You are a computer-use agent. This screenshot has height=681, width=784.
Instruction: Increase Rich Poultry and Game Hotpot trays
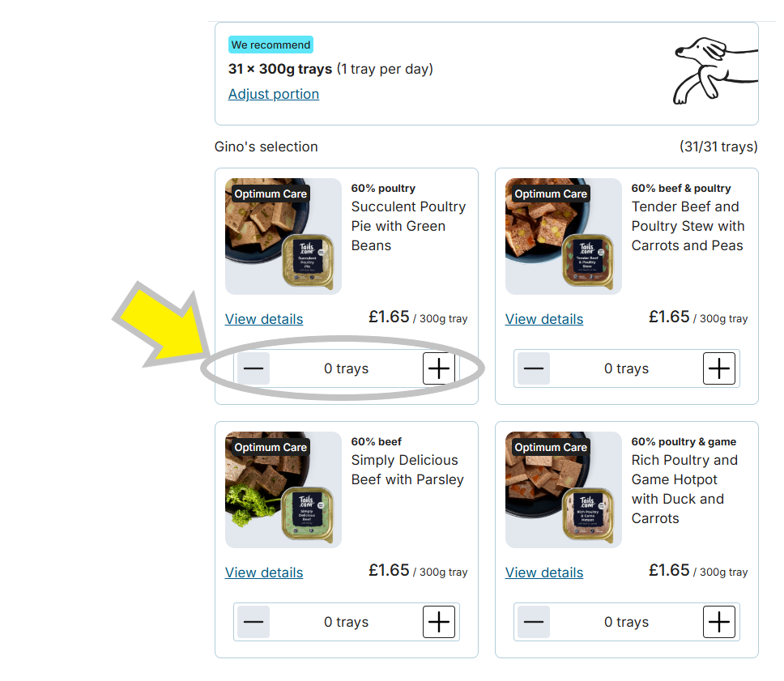pos(718,622)
